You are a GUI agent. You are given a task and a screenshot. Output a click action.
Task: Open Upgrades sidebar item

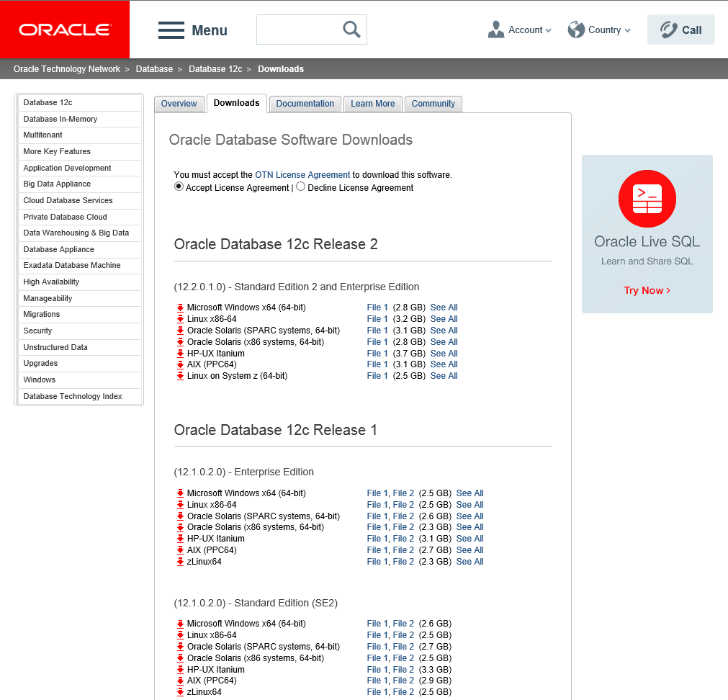pos(79,364)
